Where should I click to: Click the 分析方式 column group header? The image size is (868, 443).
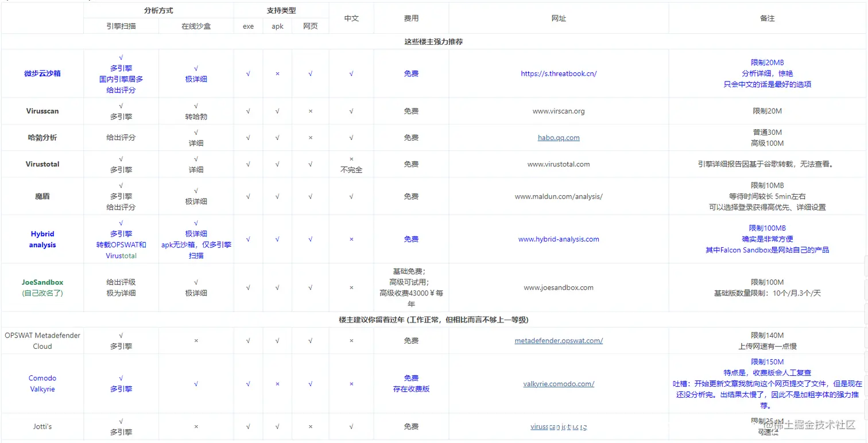pyautogui.click(x=158, y=11)
